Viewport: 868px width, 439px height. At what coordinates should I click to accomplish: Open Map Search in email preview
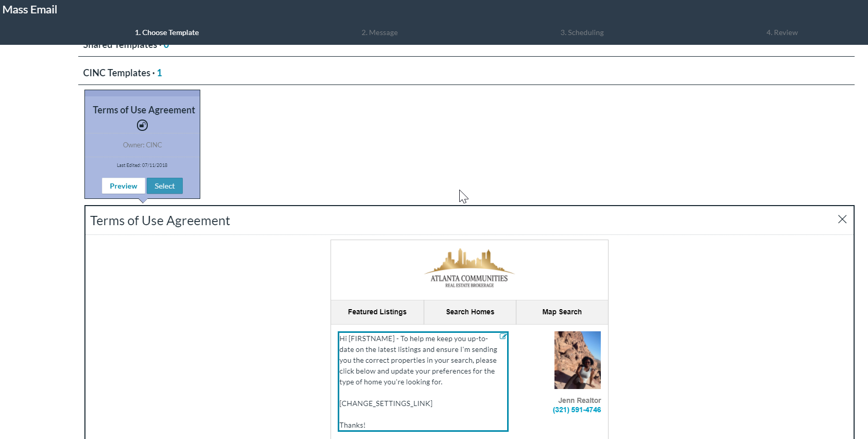tap(562, 312)
